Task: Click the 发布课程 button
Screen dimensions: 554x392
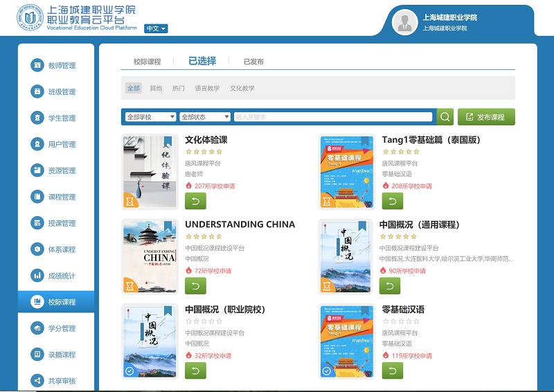Action: point(486,116)
